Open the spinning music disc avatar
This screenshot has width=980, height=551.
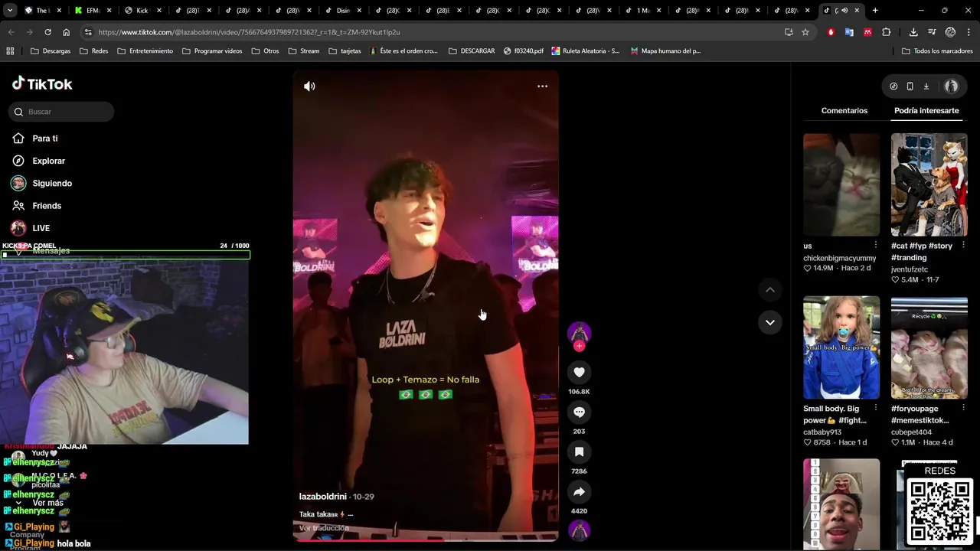[579, 530]
